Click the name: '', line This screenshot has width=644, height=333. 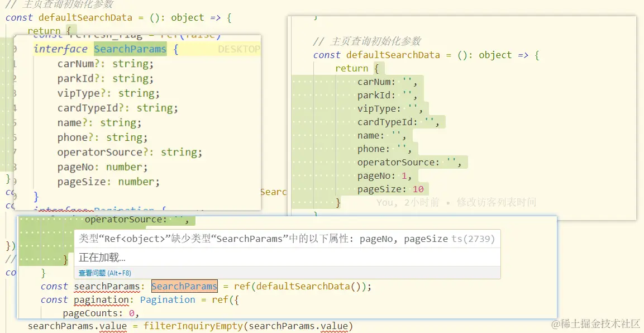pyautogui.click(x=382, y=136)
